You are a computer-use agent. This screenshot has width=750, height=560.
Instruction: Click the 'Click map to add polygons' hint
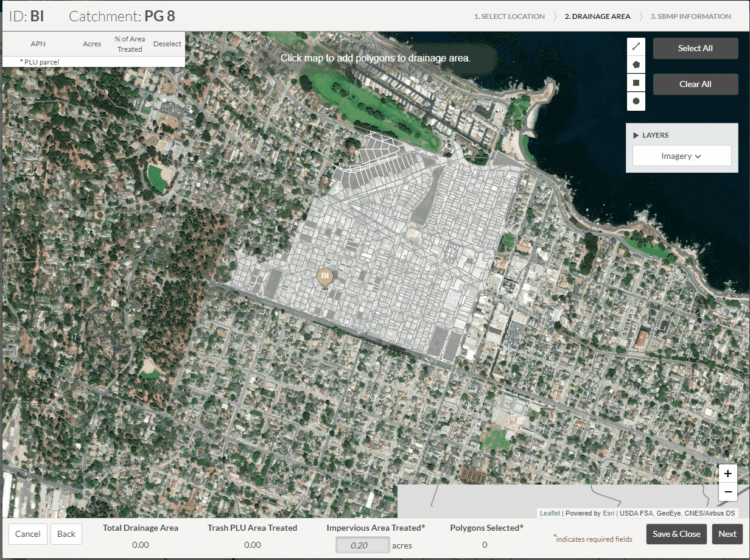(x=376, y=58)
